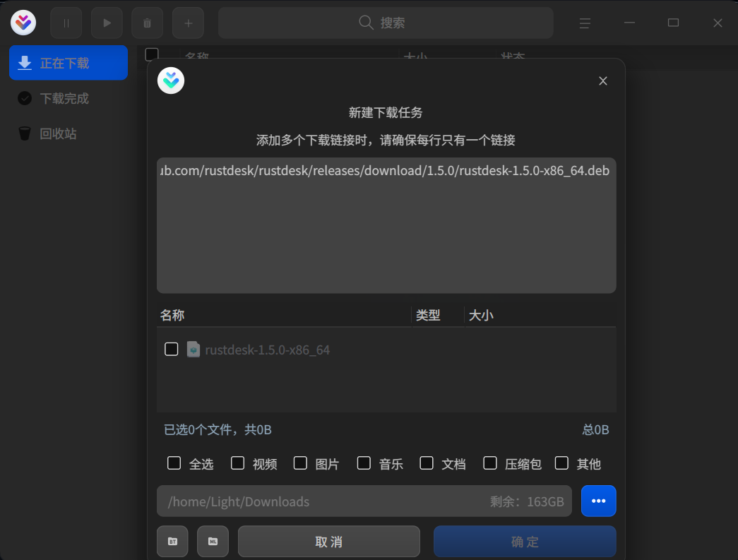738x560 pixels.
Task: Click the /home/Light/Downloads path field
Action: pyautogui.click(x=364, y=501)
